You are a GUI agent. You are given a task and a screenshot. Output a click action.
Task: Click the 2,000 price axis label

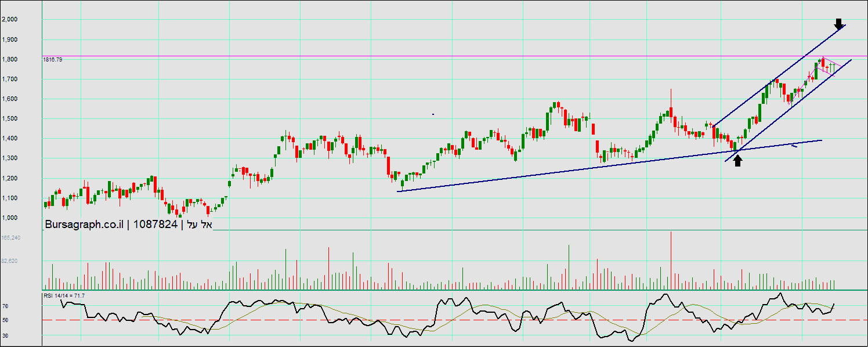(10, 20)
